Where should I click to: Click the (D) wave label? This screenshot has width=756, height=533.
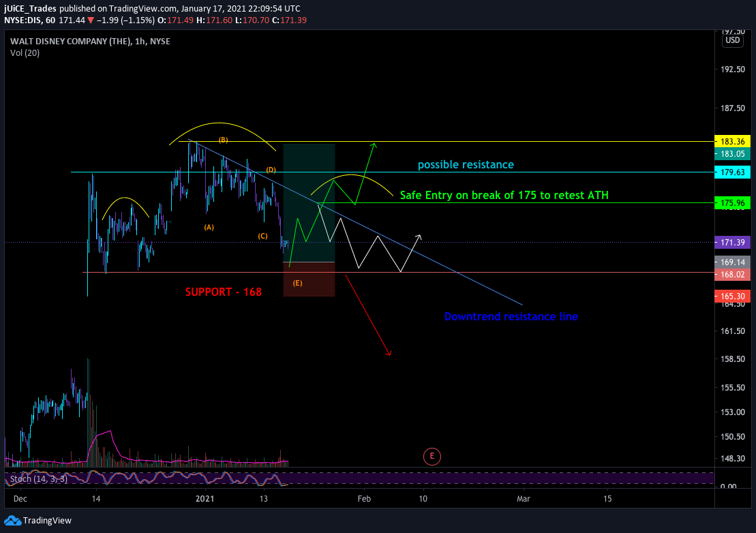click(x=271, y=170)
